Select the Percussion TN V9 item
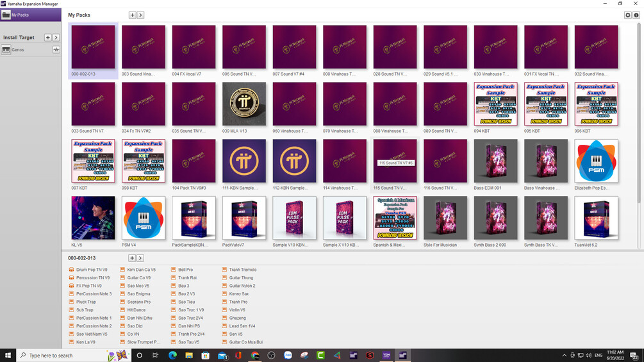 click(x=90, y=278)
